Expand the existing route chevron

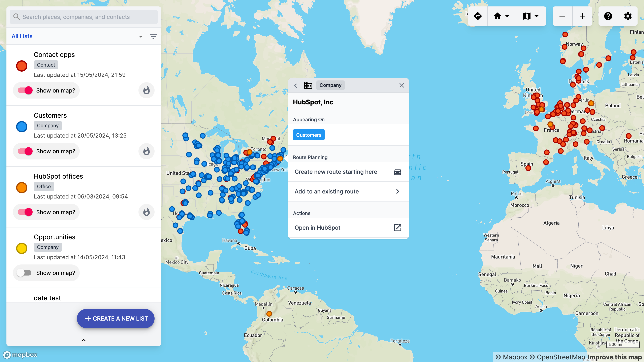click(397, 191)
